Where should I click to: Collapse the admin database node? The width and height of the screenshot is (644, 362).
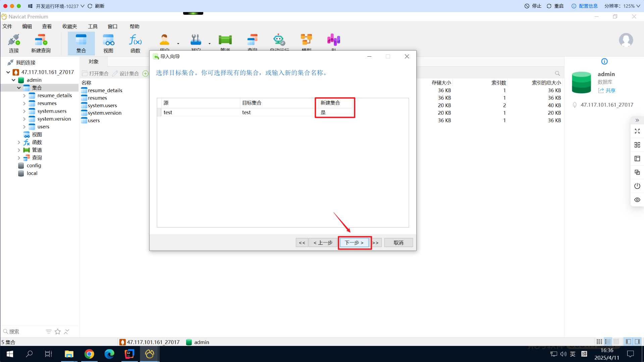(13, 80)
